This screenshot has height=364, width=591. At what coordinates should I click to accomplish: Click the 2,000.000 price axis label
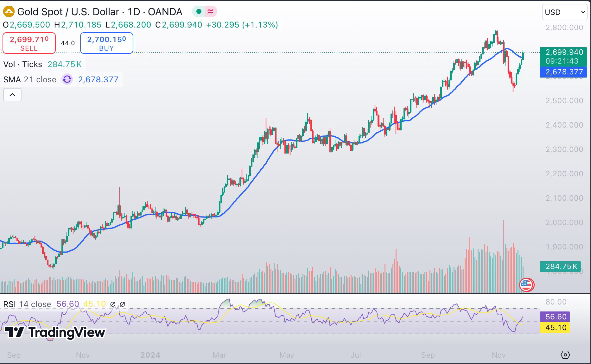click(x=564, y=223)
